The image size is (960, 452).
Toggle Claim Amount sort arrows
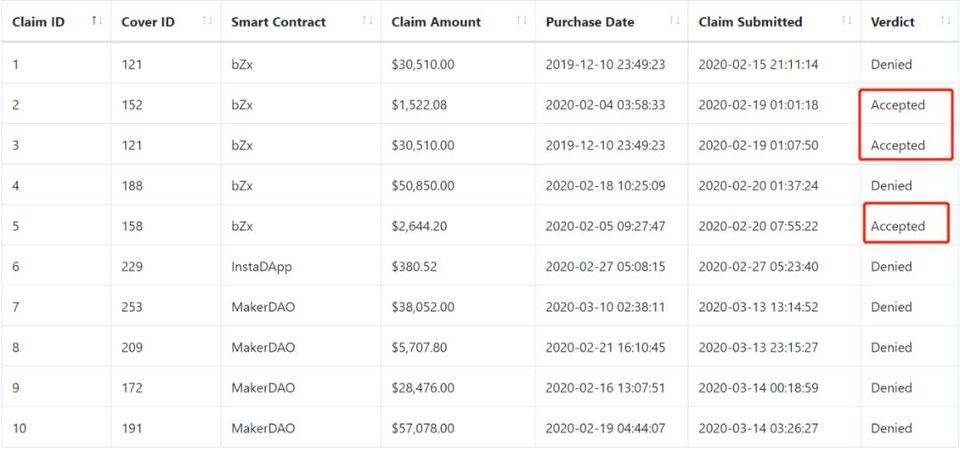click(521, 21)
